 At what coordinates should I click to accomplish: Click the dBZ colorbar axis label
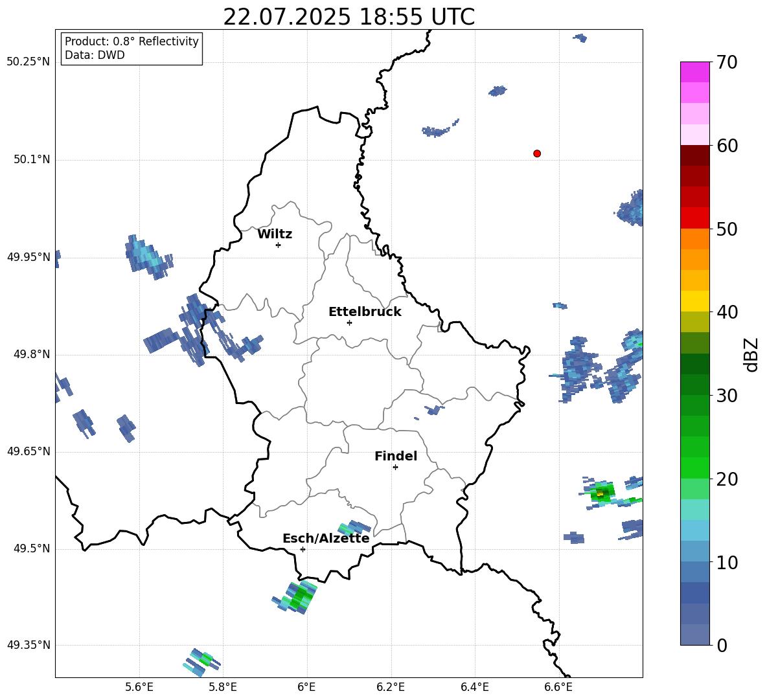point(752,354)
